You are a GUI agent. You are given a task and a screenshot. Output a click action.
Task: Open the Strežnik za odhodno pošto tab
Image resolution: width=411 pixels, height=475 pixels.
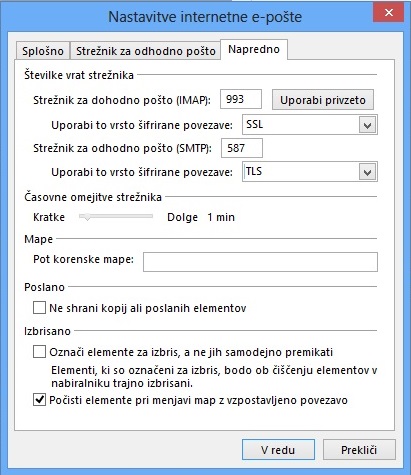point(146,51)
